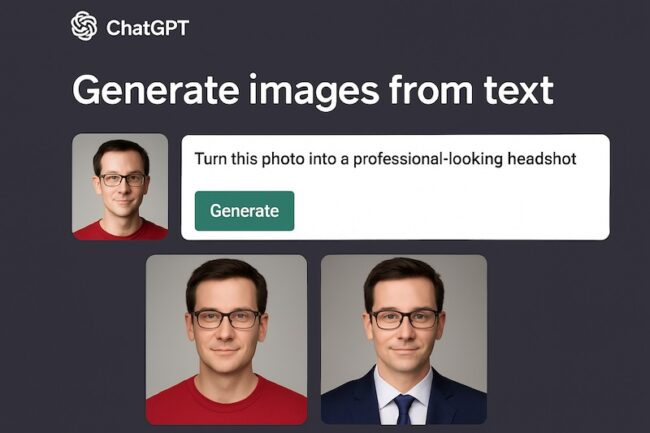Click the red shirt in the first result image
The image size is (650, 433).
point(227,404)
